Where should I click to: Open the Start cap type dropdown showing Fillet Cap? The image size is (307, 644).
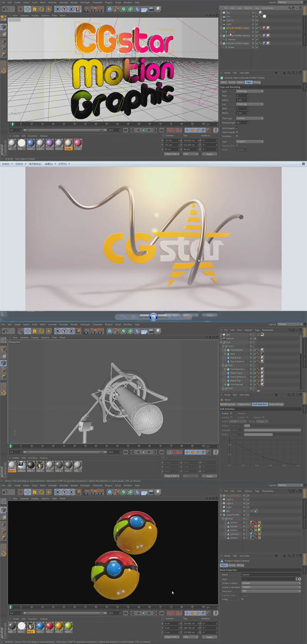point(250,91)
